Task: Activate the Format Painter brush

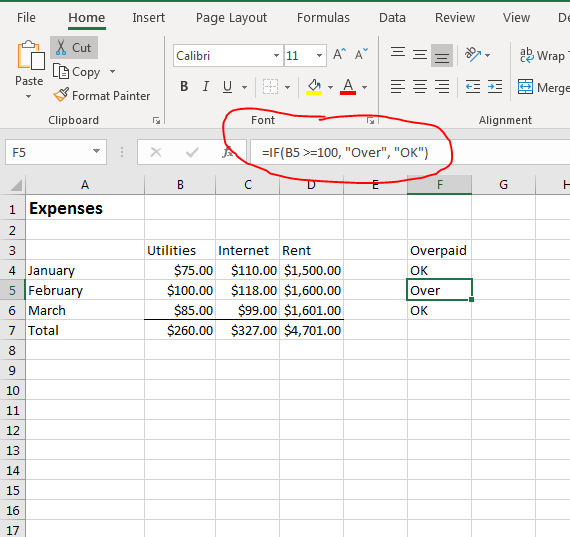Action: [61, 95]
